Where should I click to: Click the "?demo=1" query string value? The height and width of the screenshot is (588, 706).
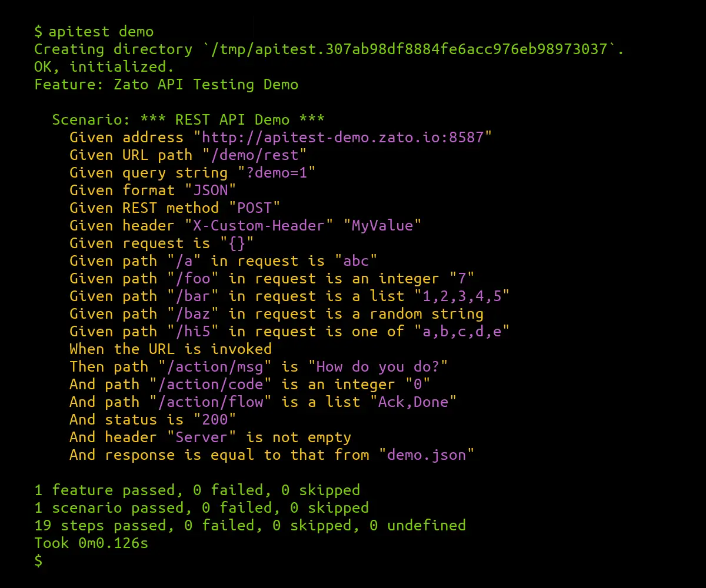click(277, 173)
